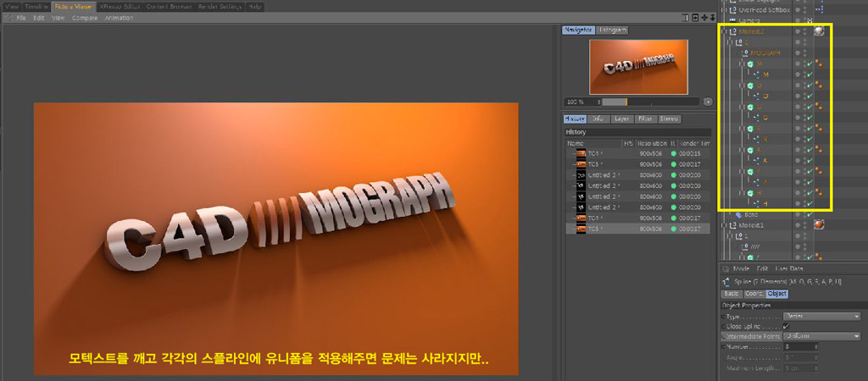Open the Animation menu

point(119,18)
